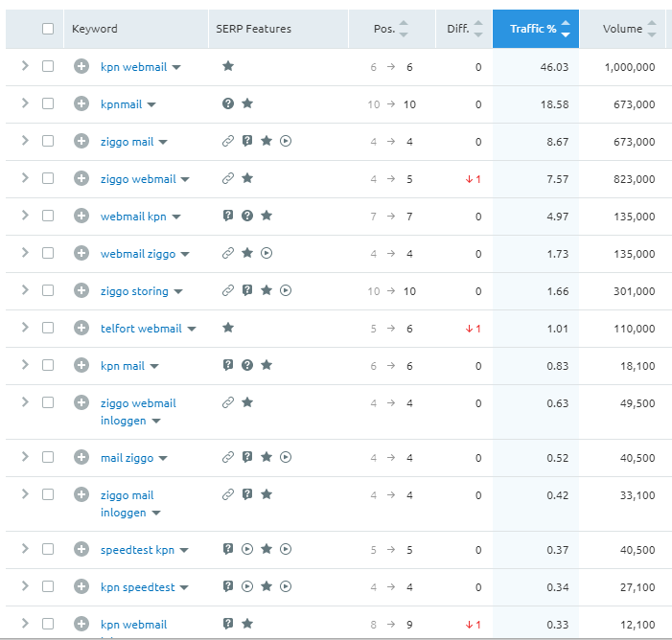Click star icon in ziggo mail inloggen row
The image size is (672, 640).
click(x=266, y=494)
